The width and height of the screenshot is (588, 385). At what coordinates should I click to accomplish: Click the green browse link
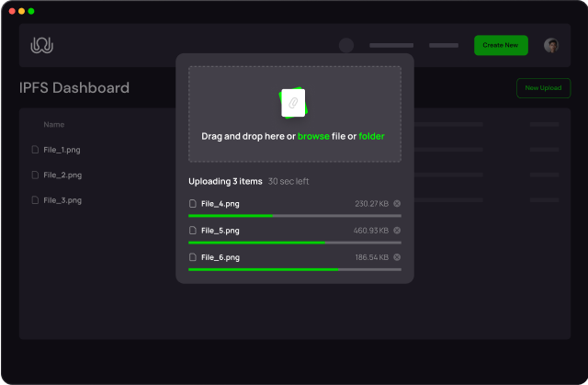pyautogui.click(x=313, y=136)
